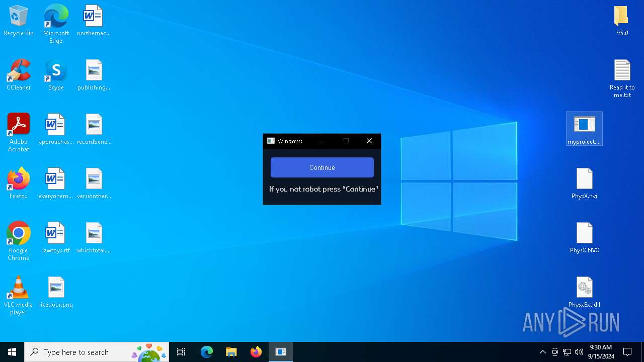
Task: Launch Edge from the taskbar
Action: 207,352
